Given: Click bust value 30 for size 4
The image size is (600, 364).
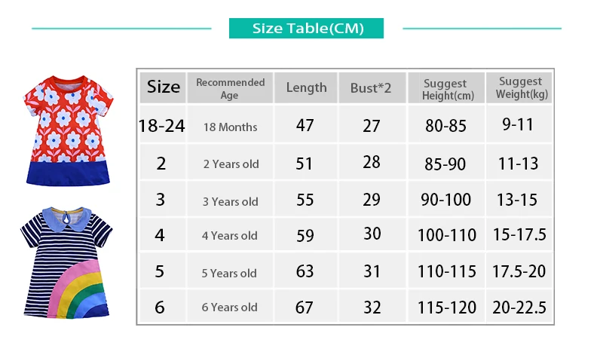Looking at the screenshot, I should point(372,234).
